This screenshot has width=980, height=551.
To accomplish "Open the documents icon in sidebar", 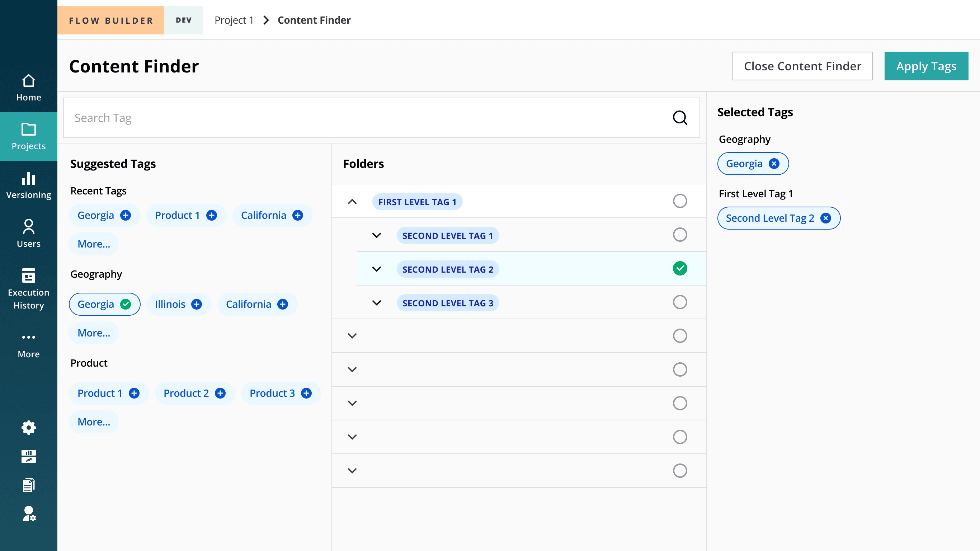I will (x=29, y=485).
